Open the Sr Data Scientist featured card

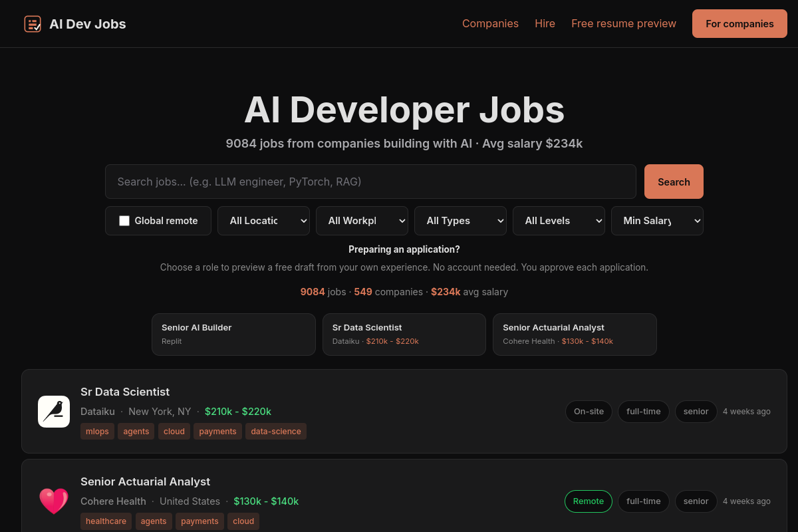(404, 334)
